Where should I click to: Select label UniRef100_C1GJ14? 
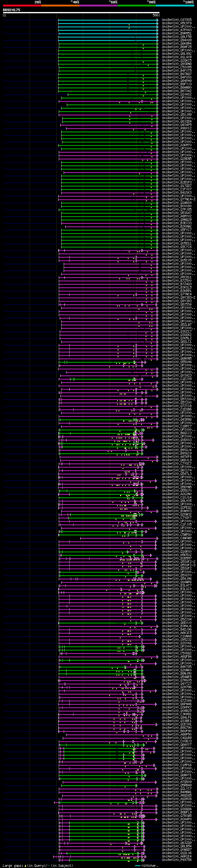(177, 497)
